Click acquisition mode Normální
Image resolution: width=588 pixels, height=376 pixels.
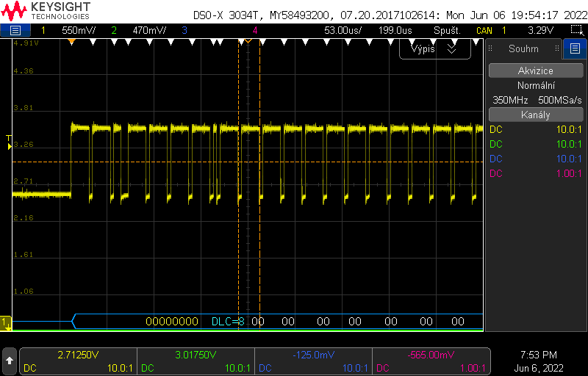click(x=536, y=85)
